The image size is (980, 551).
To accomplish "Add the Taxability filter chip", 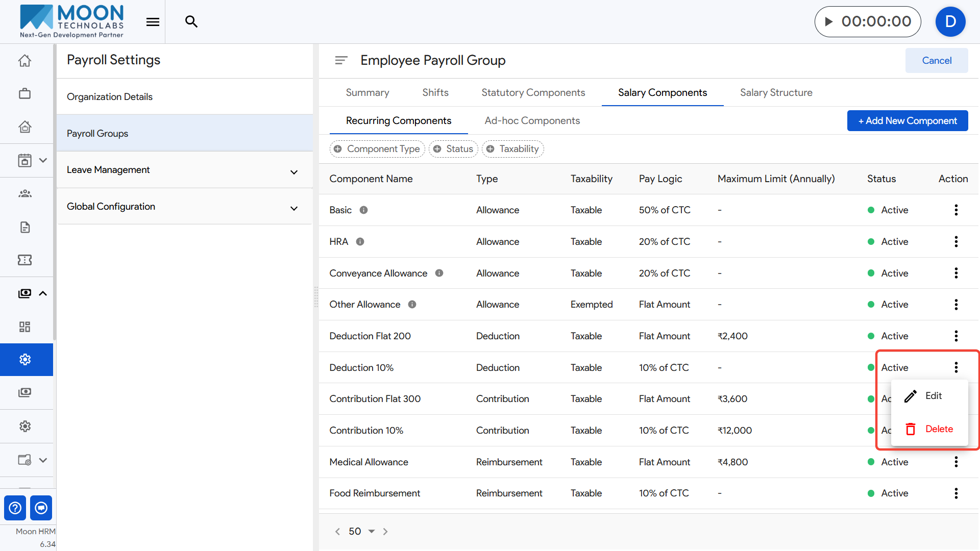I will (x=513, y=149).
